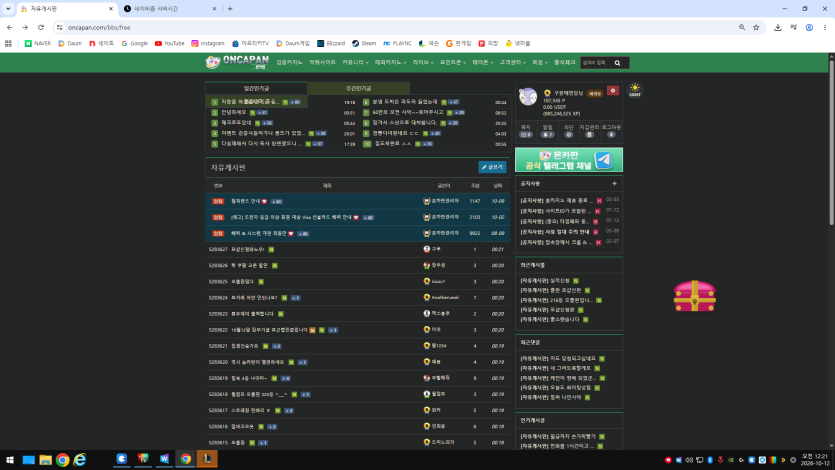The image size is (835, 470).
Task: Open the first pinned 알림 notice row
Action: [357, 201]
